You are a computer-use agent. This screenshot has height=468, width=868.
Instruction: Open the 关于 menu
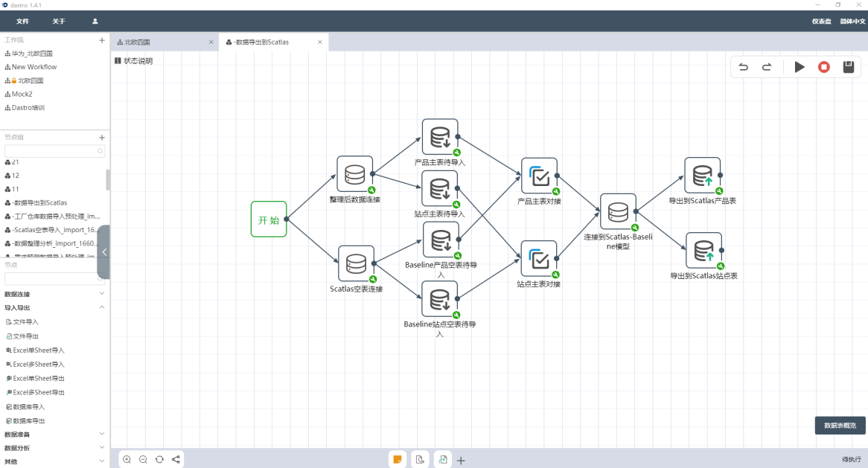click(x=59, y=21)
